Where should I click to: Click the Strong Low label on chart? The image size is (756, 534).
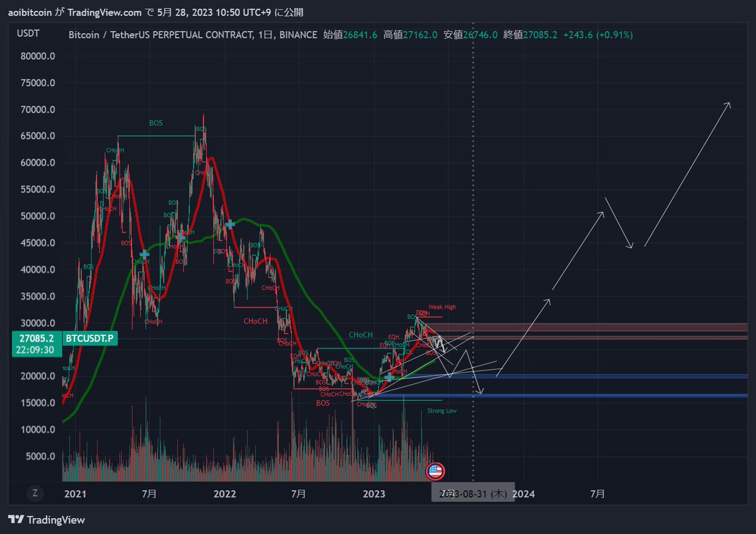442,410
